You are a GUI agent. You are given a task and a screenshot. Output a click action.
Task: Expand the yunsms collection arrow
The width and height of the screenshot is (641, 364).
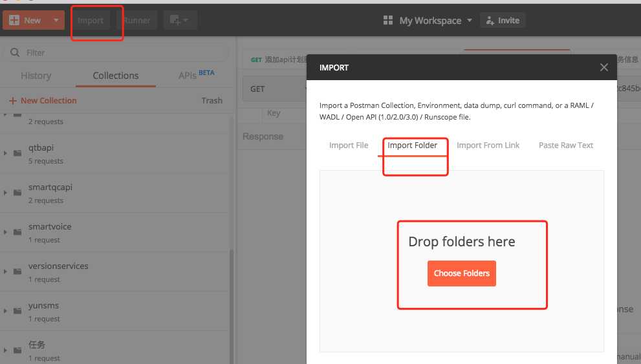(5, 311)
